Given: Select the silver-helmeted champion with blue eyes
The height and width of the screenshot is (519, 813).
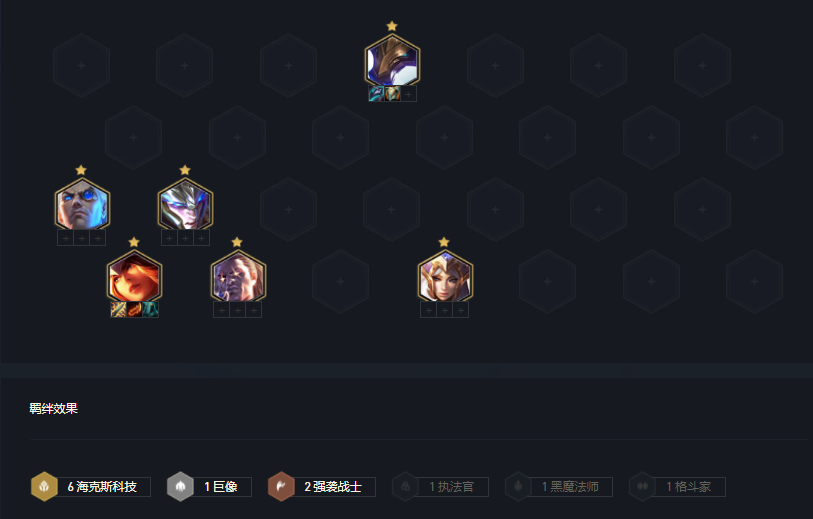Looking at the screenshot, I should tap(186, 205).
